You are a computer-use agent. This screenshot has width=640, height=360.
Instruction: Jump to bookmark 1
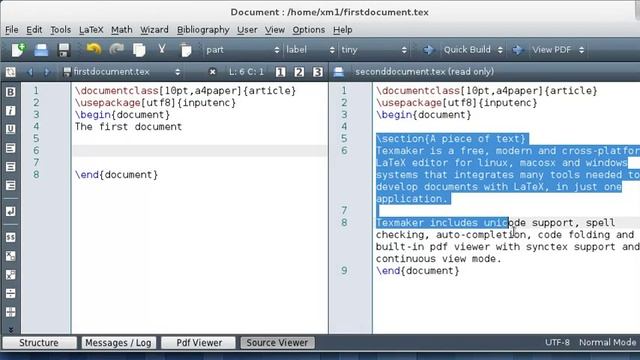coord(280,72)
